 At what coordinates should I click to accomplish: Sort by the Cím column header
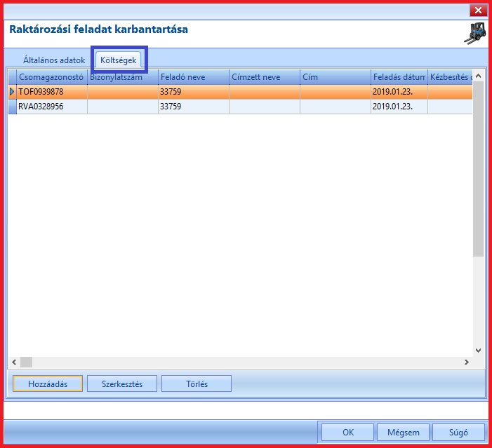(x=335, y=77)
